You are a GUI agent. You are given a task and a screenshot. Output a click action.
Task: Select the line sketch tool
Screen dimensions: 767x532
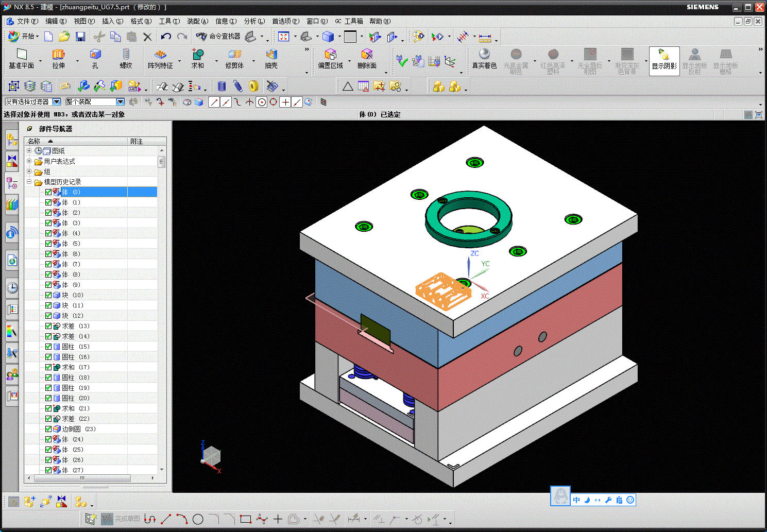[166, 519]
